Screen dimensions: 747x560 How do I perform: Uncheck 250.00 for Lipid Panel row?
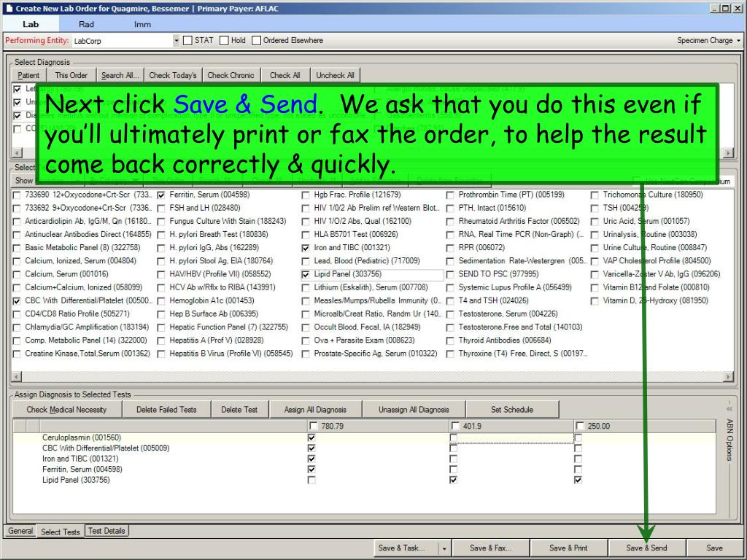tap(578, 480)
